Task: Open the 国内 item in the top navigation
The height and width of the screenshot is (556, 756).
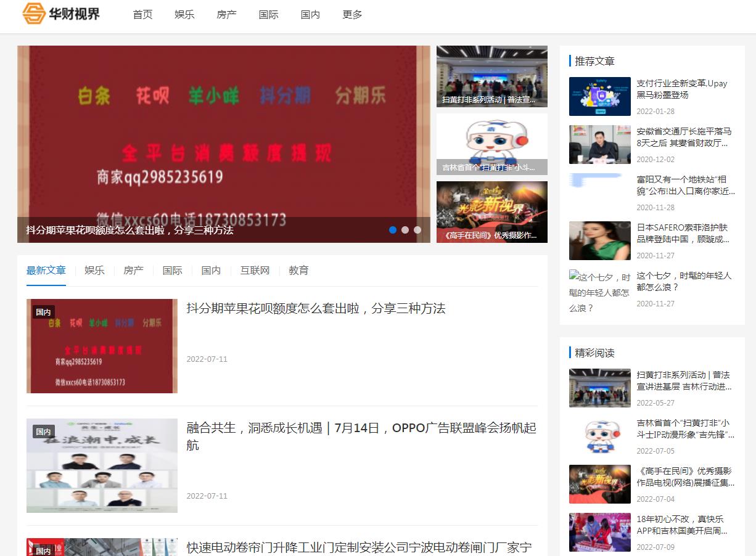Action: coord(310,14)
